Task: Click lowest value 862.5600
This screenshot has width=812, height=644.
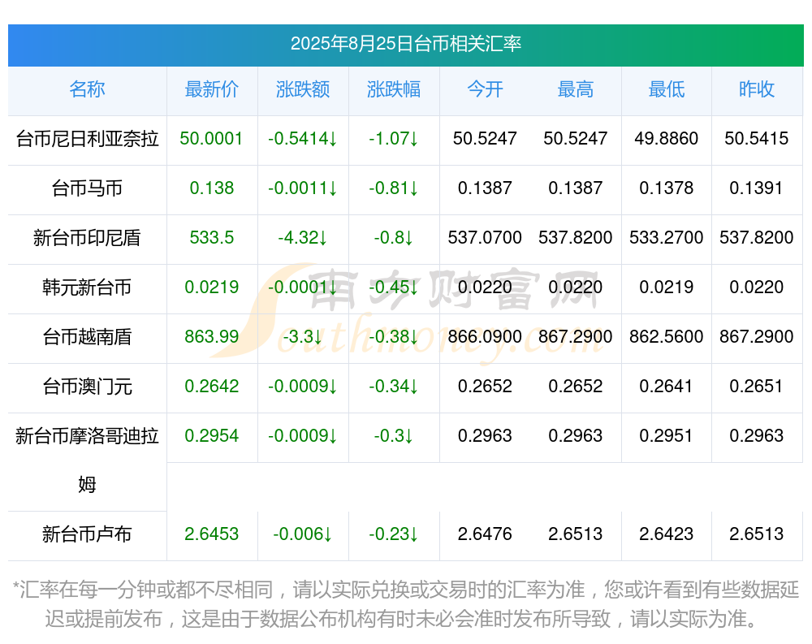Action: point(667,337)
